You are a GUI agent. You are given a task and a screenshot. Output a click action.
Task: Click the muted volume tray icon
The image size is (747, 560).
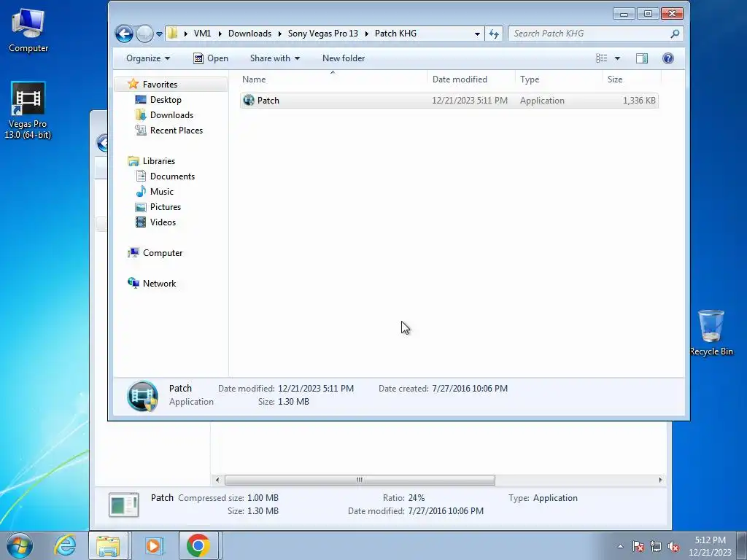click(673, 546)
